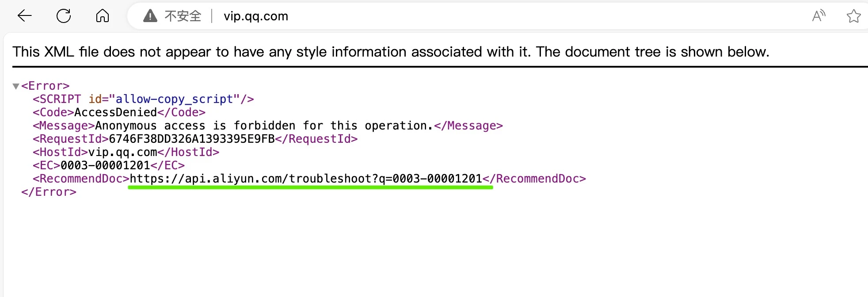This screenshot has width=868, height=297.
Task: Click the browser back arrow
Action: pyautogui.click(x=25, y=16)
